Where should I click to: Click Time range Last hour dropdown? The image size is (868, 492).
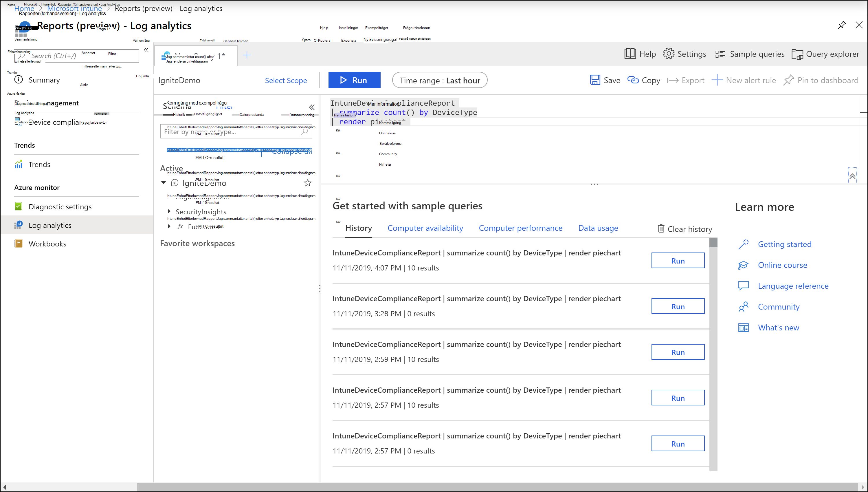pyautogui.click(x=440, y=80)
